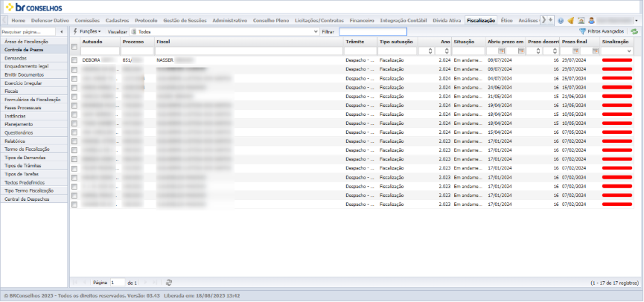Check the DEBORA row checkbox
The image size is (644, 302).
click(x=74, y=60)
